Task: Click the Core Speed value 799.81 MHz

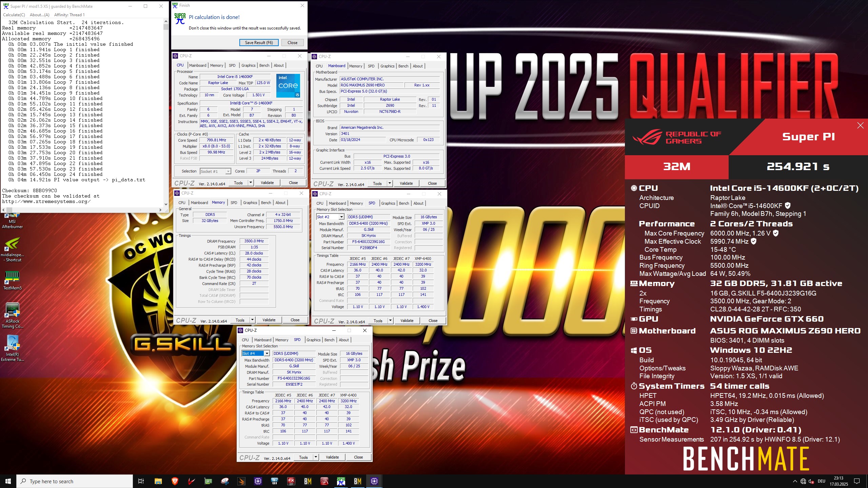Action: click(216, 140)
